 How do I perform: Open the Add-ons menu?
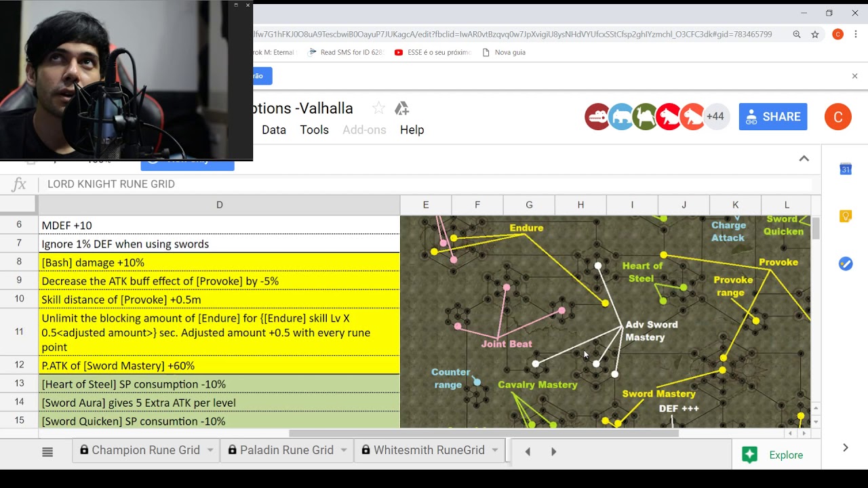[364, 130]
